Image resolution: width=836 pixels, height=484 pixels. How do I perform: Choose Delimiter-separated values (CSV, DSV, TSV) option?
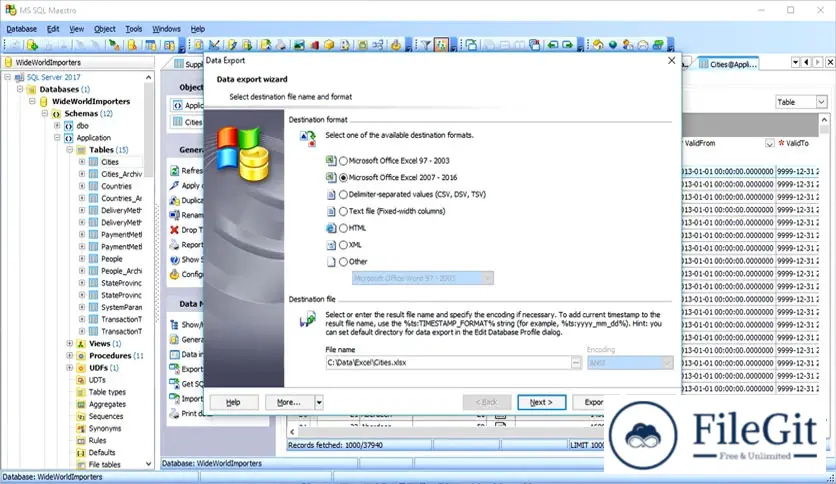(x=343, y=195)
